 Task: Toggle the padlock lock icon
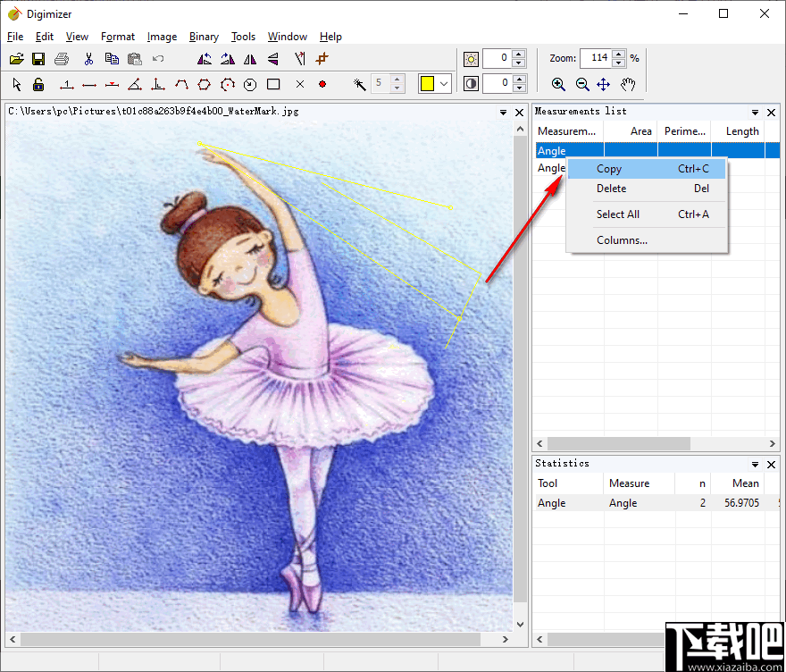(x=38, y=84)
